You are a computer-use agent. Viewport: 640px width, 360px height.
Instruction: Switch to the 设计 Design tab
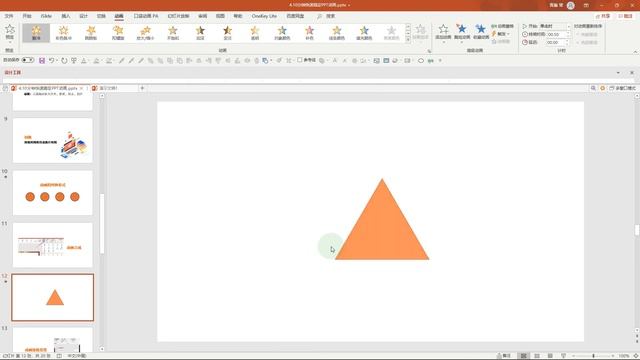pos(84,16)
